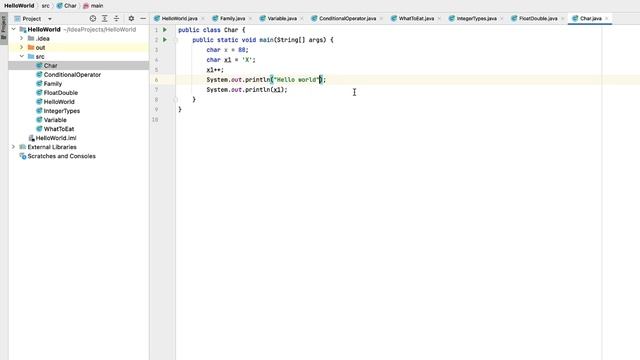Toggle the Project side tool stripe button

coord(4,28)
